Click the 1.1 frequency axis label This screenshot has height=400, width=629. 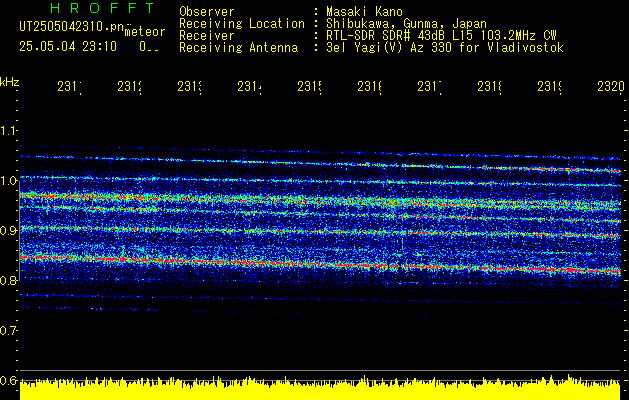[9, 131]
